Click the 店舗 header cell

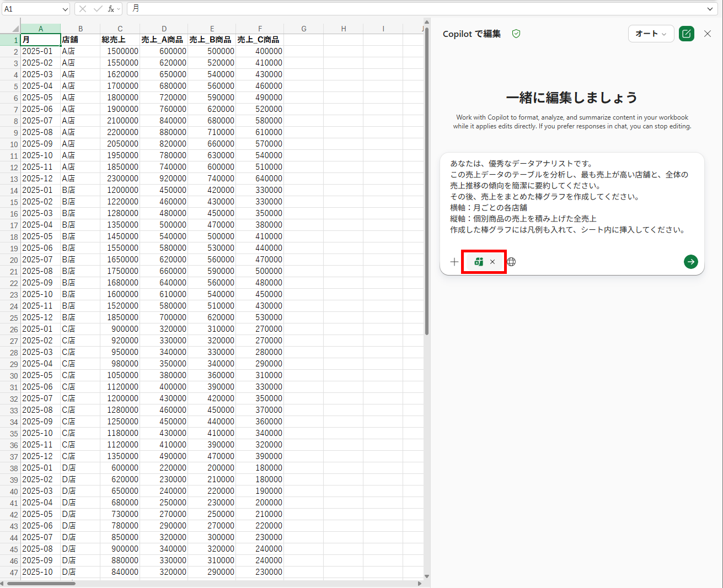[x=80, y=40]
